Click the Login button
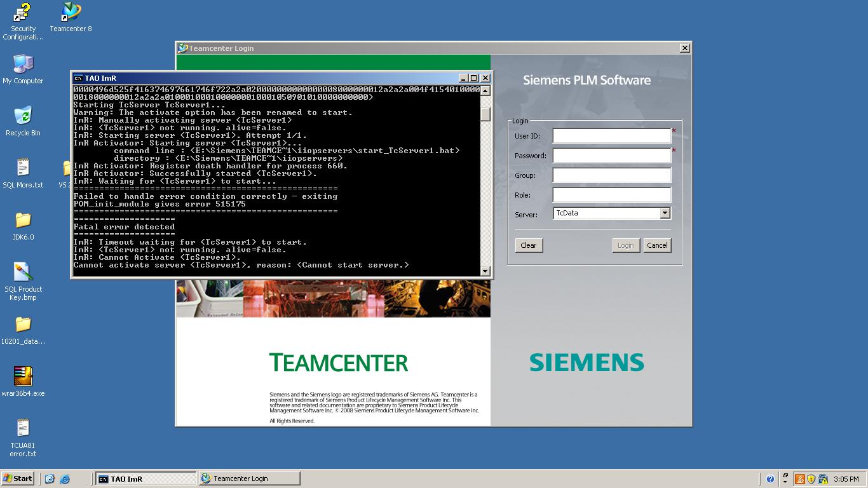Screen dimensions: 868x488 (x=626, y=245)
